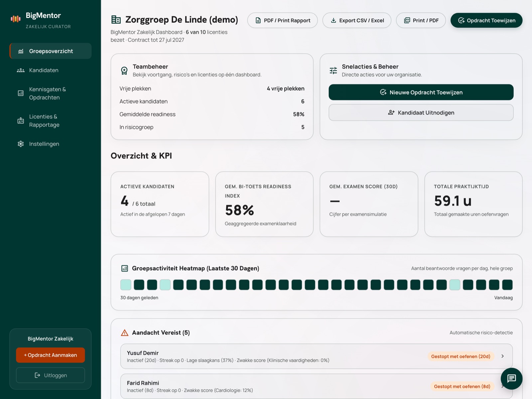The width and height of the screenshot is (532, 399).
Task: Click the heatmap chart icon
Action: (125, 268)
